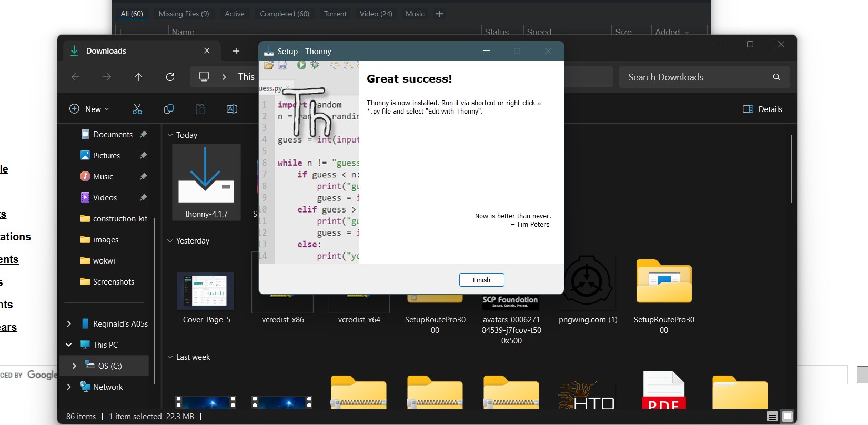Open Completed (60) tab

285,14
